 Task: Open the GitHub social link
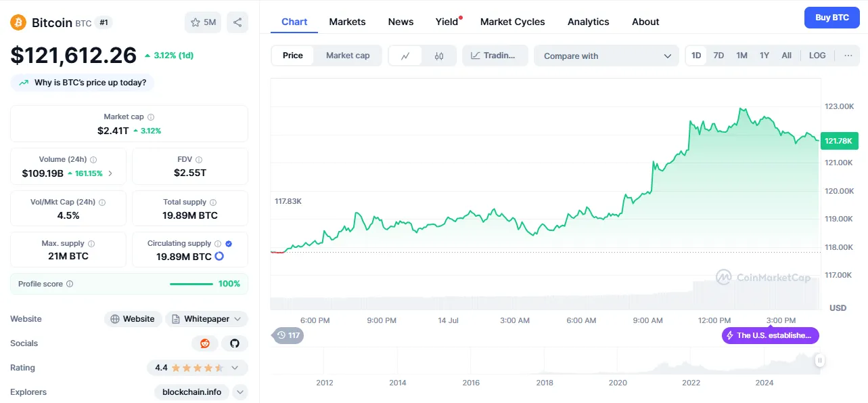pos(235,343)
